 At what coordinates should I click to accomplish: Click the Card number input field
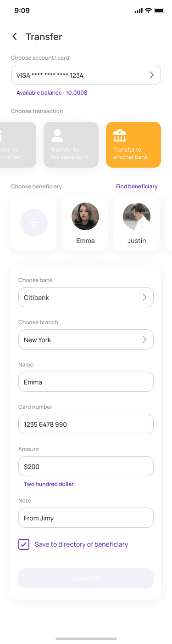pos(86,424)
